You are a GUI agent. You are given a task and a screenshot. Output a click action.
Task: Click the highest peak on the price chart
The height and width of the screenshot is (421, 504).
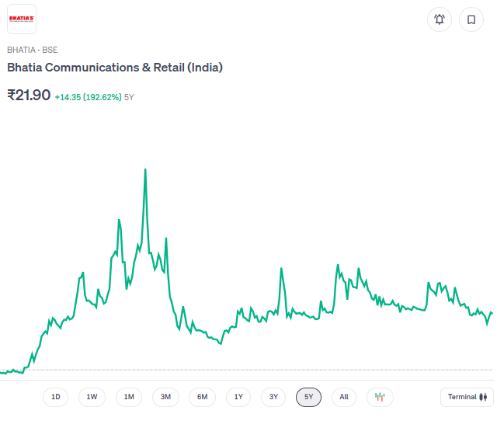(145, 169)
